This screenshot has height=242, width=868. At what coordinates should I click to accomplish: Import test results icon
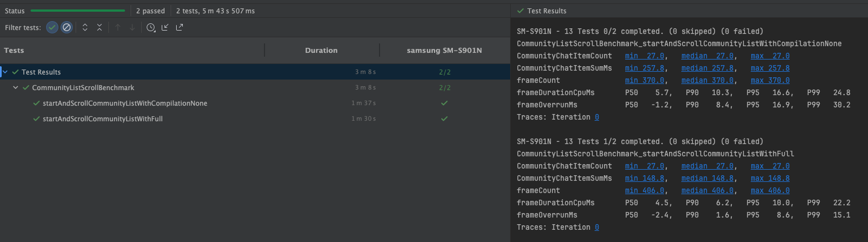pyautogui.click(x=165, y=27)
